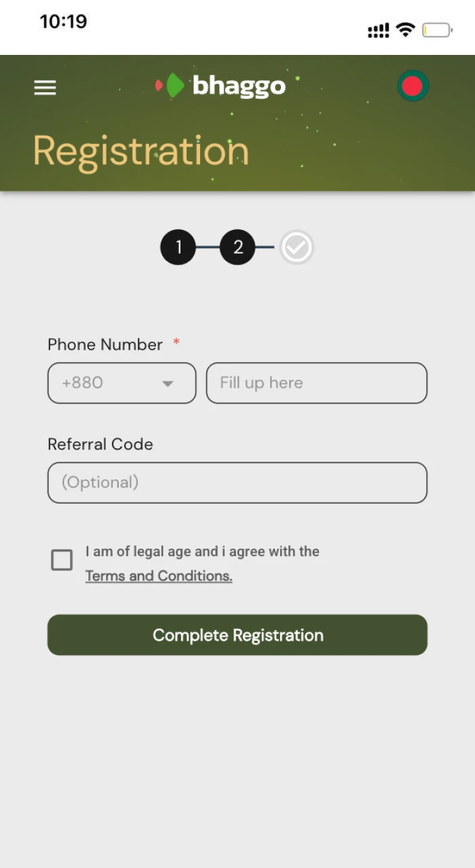475x868 pixels.
Task: Expand the phone prefix selector arrow
Action: [x=167, y=382]
